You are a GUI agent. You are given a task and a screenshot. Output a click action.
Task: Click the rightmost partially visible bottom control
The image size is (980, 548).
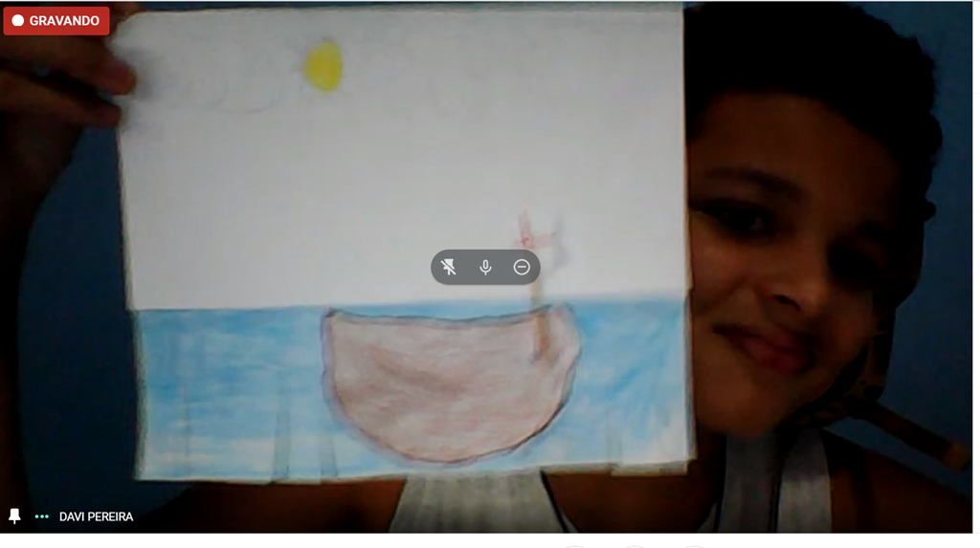(x=693, y=546)
